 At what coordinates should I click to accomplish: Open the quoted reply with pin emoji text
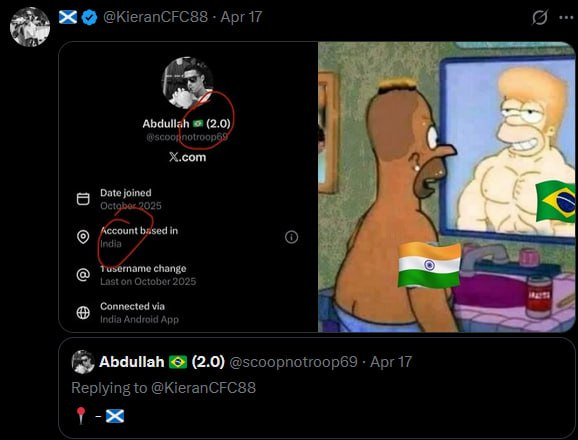317,388
